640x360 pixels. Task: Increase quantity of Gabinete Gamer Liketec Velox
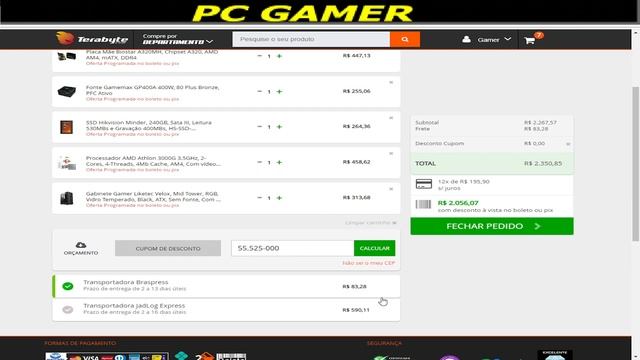tap(279, 198)
